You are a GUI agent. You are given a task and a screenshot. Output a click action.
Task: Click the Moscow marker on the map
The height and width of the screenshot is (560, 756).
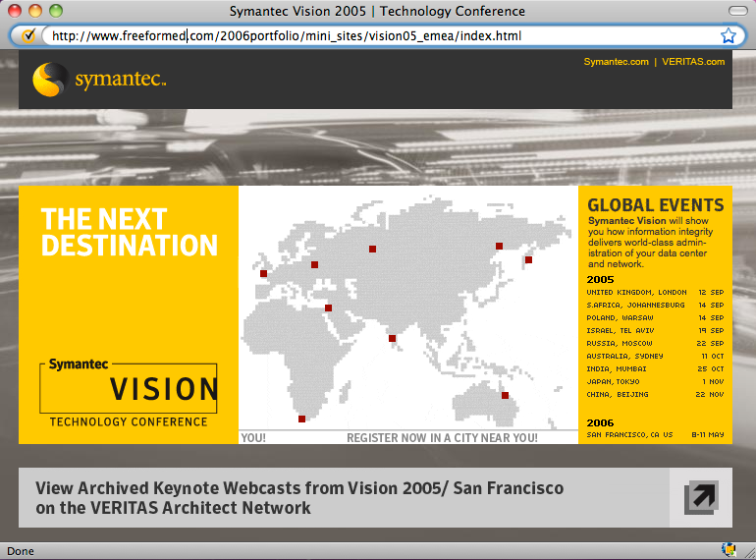click(373, 249)
